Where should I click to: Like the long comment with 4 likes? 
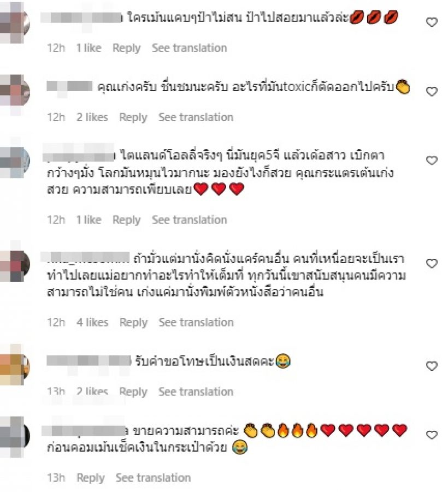[x=432, y=263]
